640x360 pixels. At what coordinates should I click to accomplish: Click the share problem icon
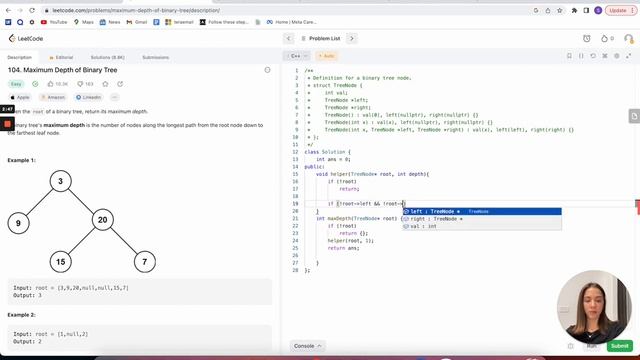120,84
